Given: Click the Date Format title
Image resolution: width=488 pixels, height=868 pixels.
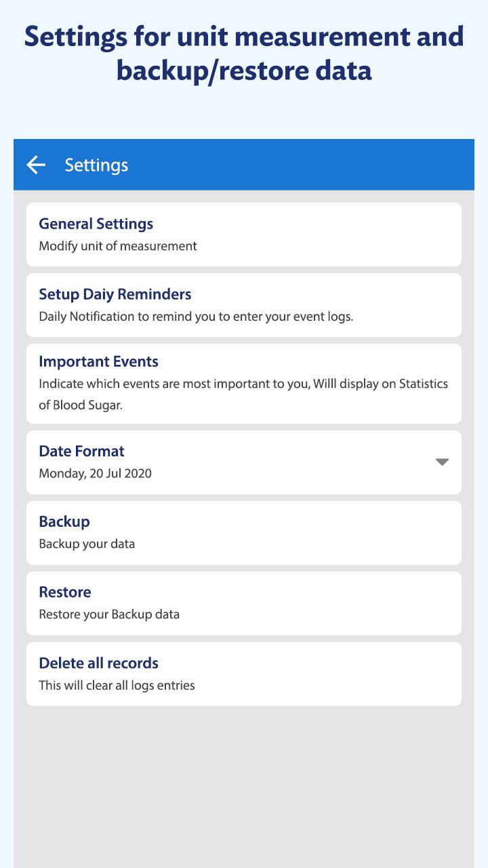Looking at the screenshot, I should coord(82,452).
